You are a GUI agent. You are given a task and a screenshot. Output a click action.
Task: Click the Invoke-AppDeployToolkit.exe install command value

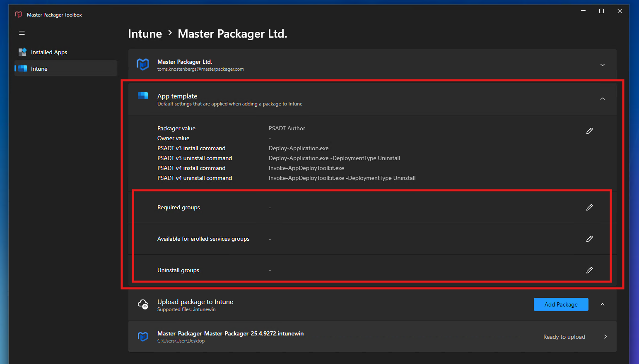[x=306, y=168]
